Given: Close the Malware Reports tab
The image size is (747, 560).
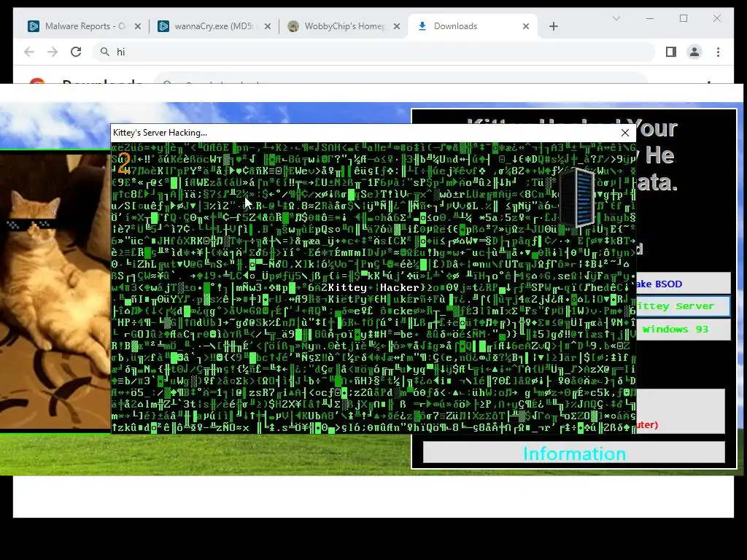Looking at the screenshot, I should click(138, 26).
